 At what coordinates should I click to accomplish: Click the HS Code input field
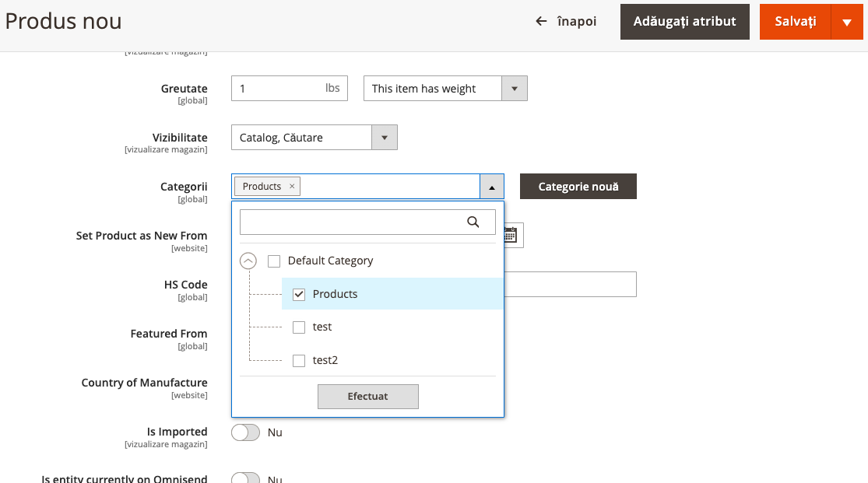click(570, 285)
